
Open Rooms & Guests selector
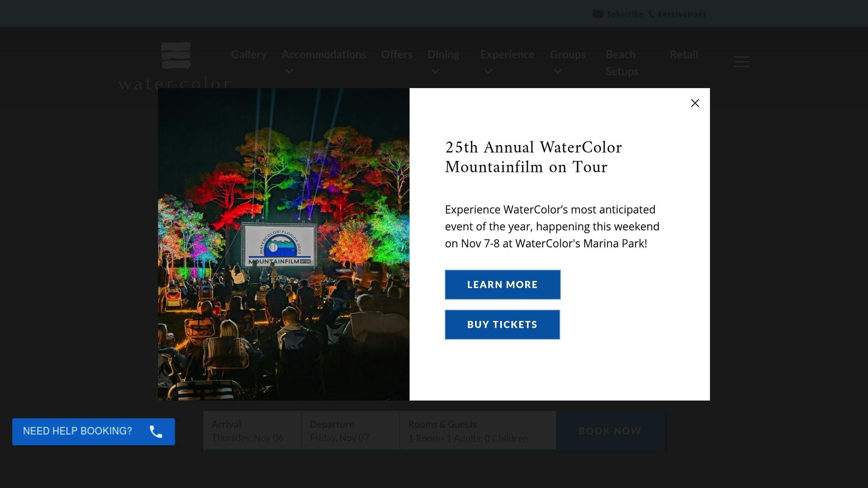coord(477,430)
